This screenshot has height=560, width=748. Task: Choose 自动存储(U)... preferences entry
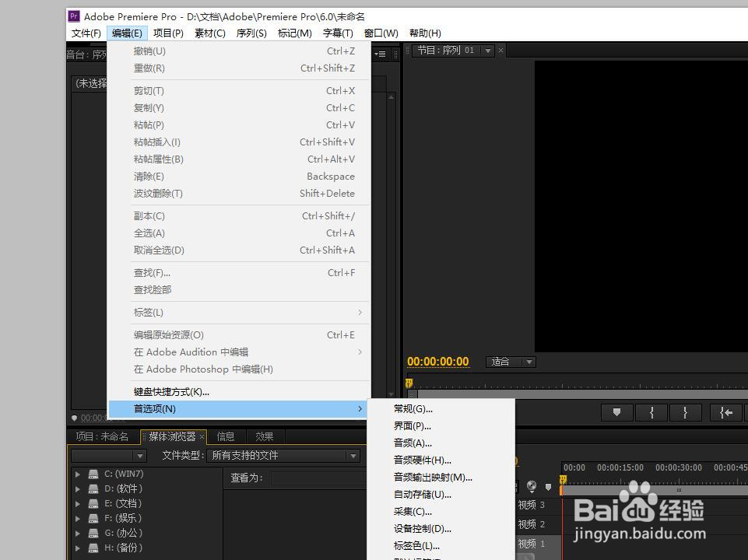441,495
